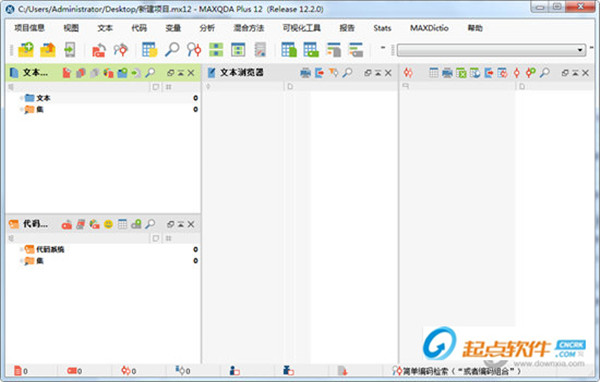This screenshot has width=600, height=382.
Task: Toggle the Document Browser window icon
Action: click(x=334, y=50)
